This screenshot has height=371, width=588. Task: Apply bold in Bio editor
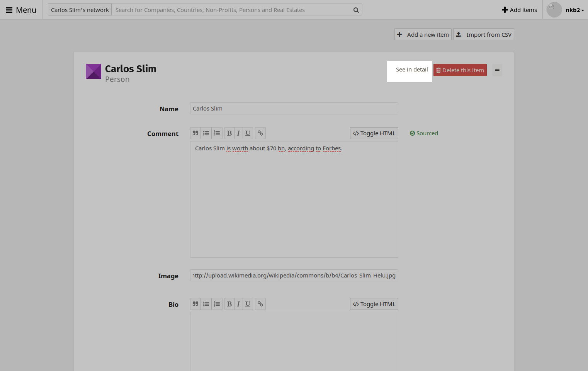click(229, 304)
